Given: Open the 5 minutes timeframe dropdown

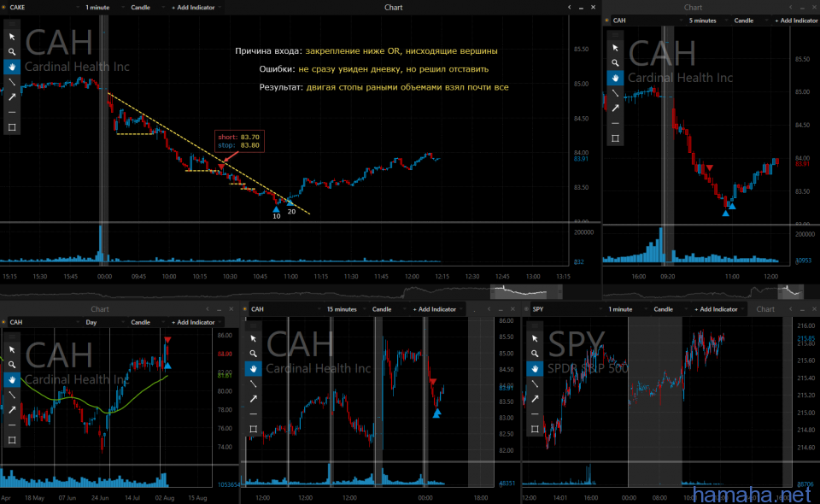Looking at the screenshot, I should [707, 21].
